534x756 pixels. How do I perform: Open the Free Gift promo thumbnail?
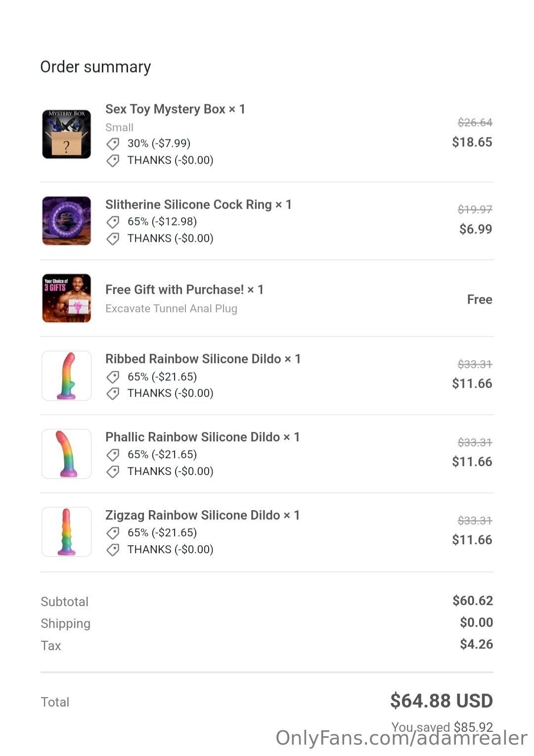[x=66, y=298]
